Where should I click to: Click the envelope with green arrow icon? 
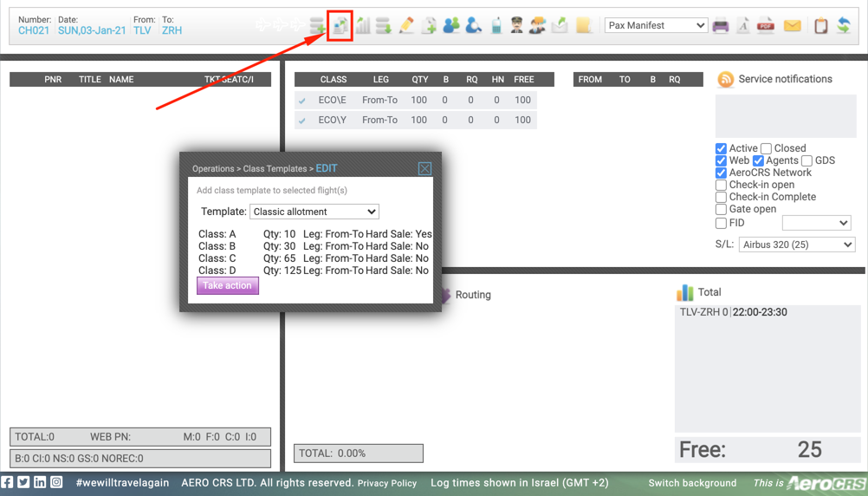point(560,25)
